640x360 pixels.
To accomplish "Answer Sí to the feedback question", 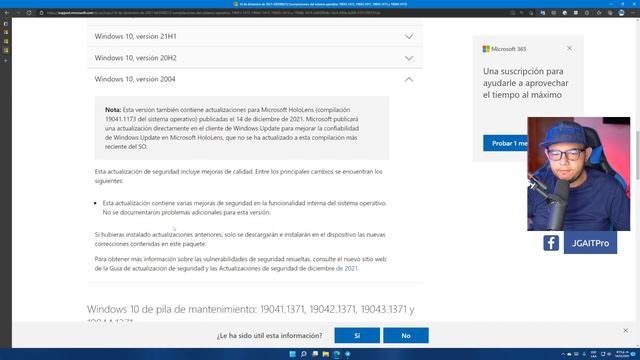I will [x=357, y=336].
